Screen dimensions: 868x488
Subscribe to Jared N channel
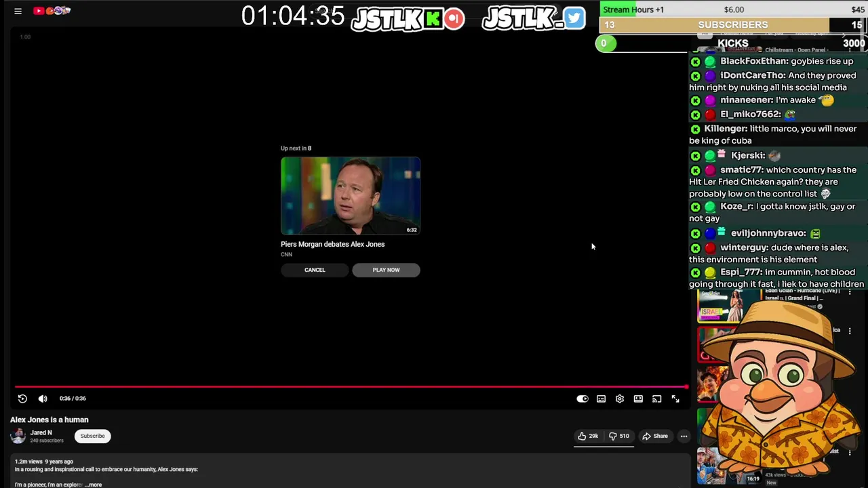pos(92,436)
